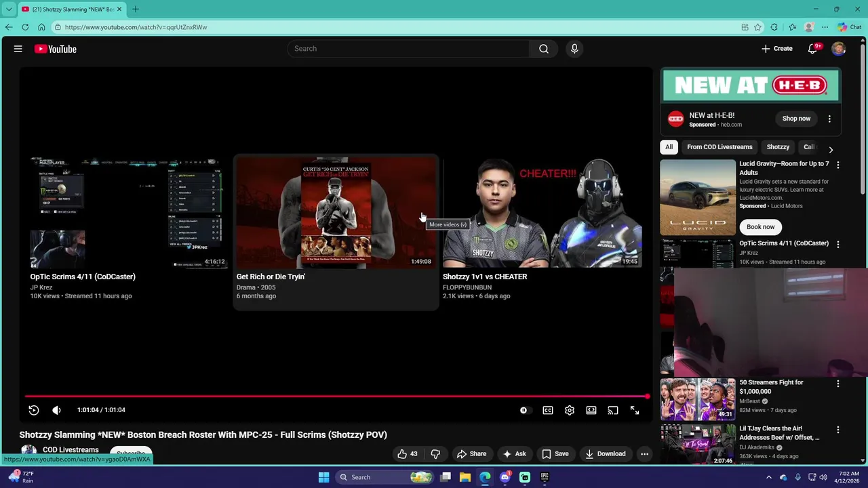Open Get Rich or Die Tryin' endscreen card

336,230
